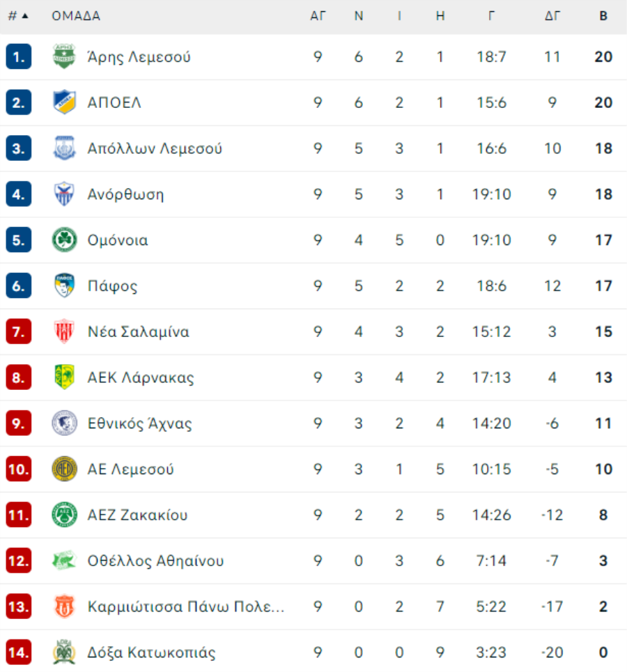Click the Ομόνοια shamrock logo
Screen dimensions: 627x672
pos(64,240)
